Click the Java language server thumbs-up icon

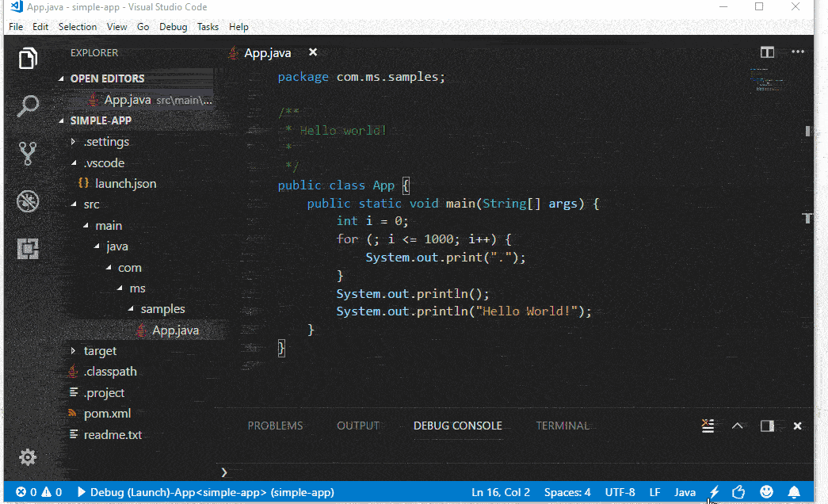tap(738, 492)
